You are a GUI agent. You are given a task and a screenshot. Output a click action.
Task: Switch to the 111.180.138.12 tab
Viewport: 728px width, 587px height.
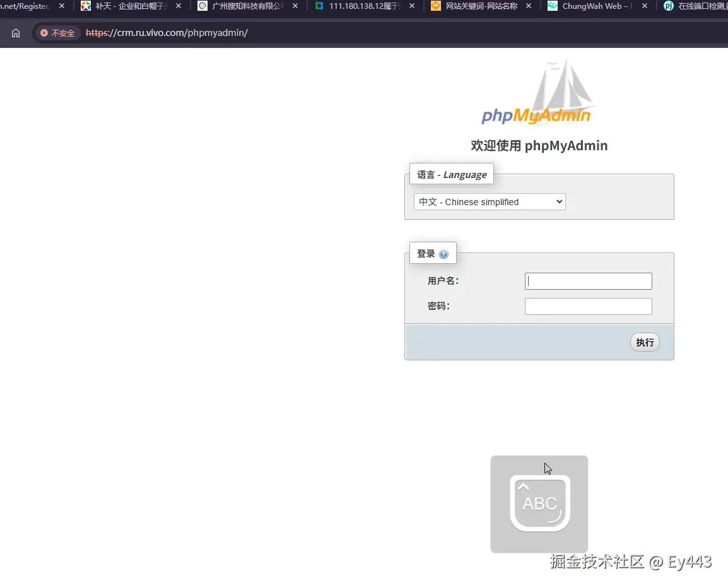click(x=365, y=6)
